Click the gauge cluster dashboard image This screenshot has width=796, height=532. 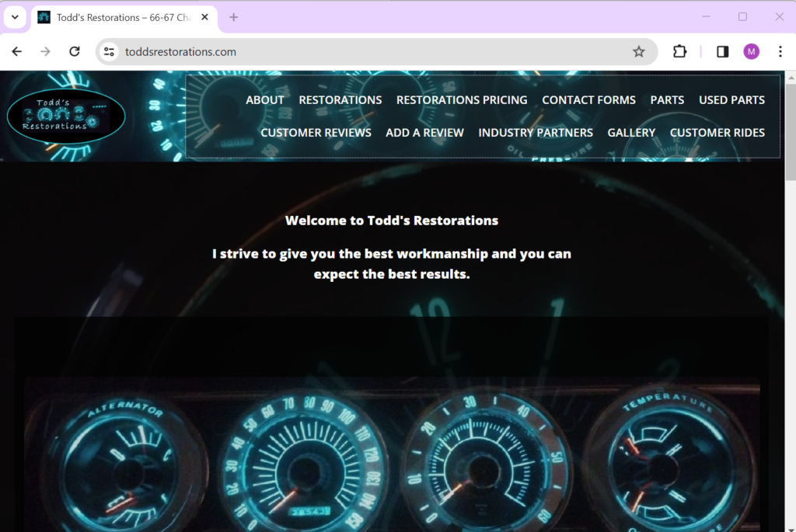point(392,454)
